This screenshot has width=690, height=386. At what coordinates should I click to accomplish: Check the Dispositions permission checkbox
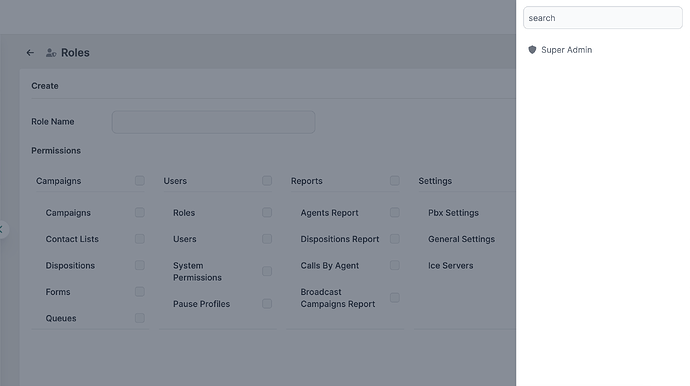(x=139, y=265)
